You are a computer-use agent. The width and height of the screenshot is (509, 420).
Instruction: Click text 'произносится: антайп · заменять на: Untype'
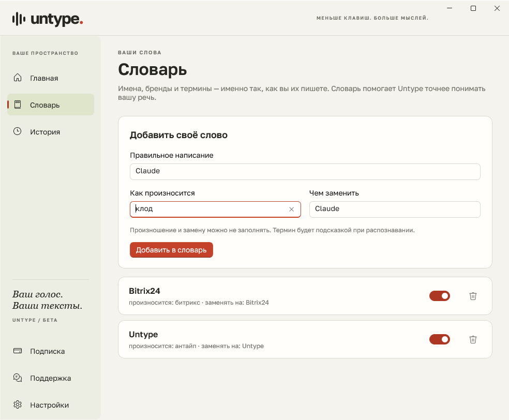pyautogui.click(x=197, y=346)
